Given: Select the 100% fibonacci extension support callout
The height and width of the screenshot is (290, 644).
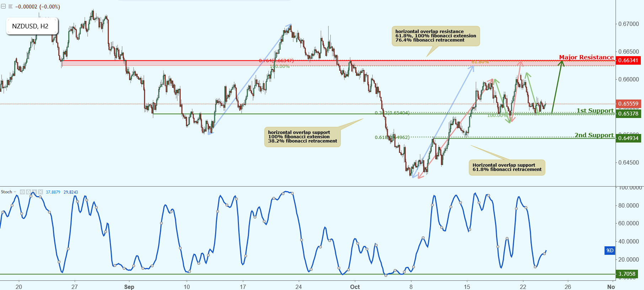Looking at the screenshot, I should click(x=303, y=137).
